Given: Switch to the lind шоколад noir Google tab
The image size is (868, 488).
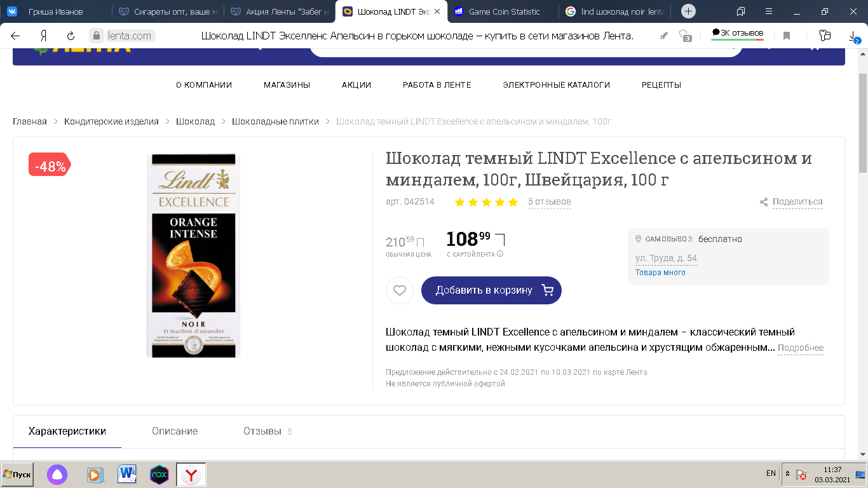Looking at the screenshot, I should [x=615, y=11].
